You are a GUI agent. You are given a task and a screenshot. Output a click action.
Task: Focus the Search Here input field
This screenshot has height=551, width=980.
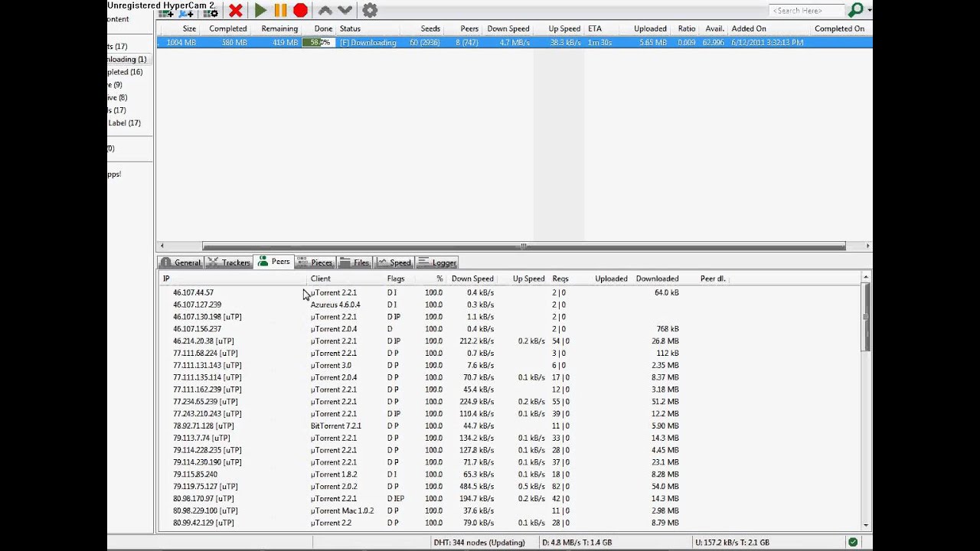806,11
